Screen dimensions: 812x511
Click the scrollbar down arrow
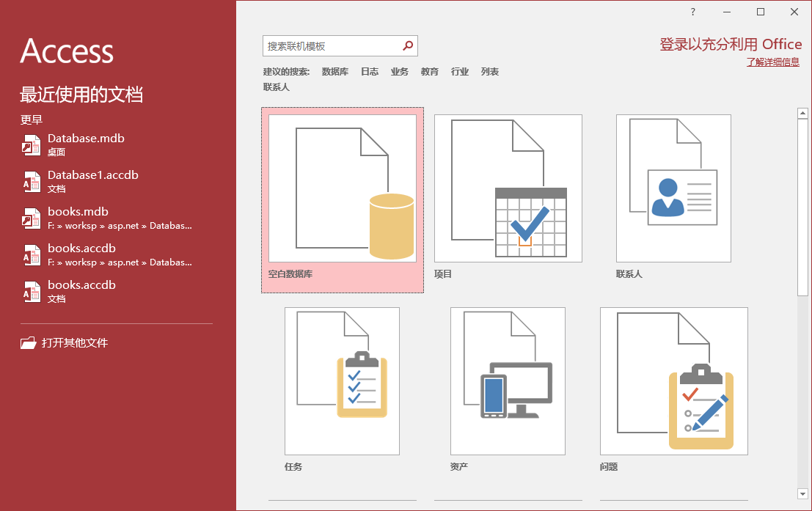click(x=802, y=496)
